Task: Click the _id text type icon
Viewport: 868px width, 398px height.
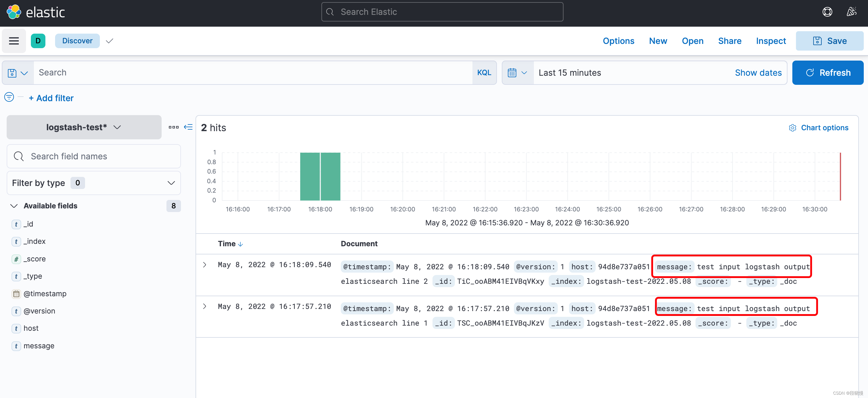Action: pyautogui.click(x=16, y=224)
